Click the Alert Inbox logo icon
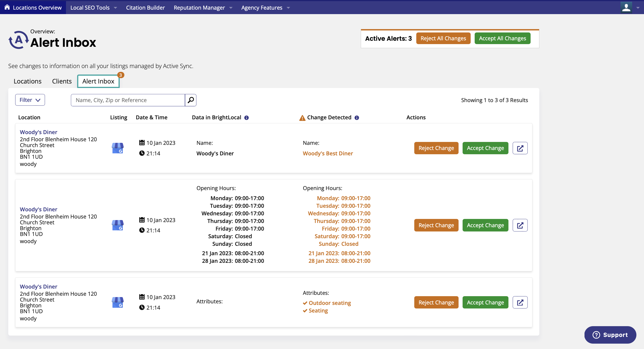This screenshot has height=349, width=644. (19, 40)
